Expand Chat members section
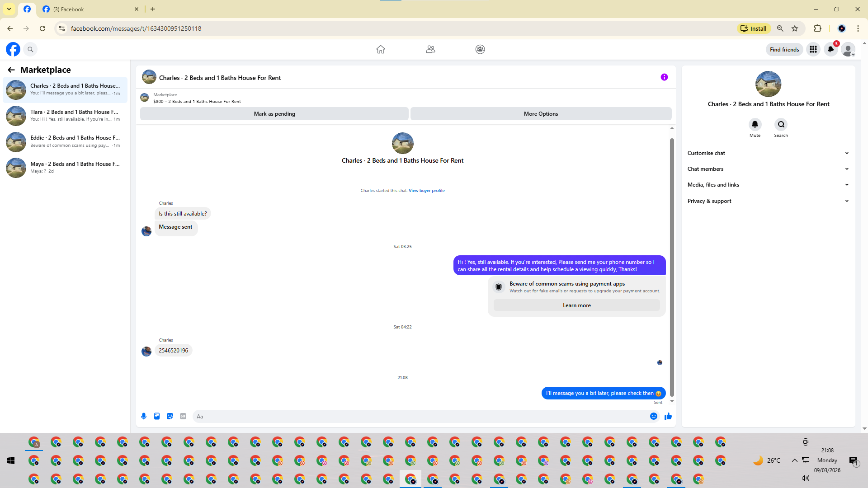868x488 pixels. (768, 169)
